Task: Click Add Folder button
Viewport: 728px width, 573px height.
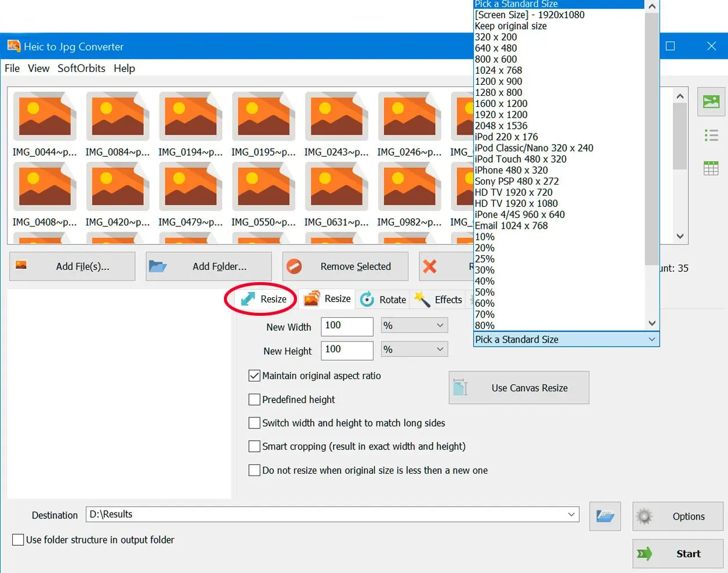Action: pos(208,266)
